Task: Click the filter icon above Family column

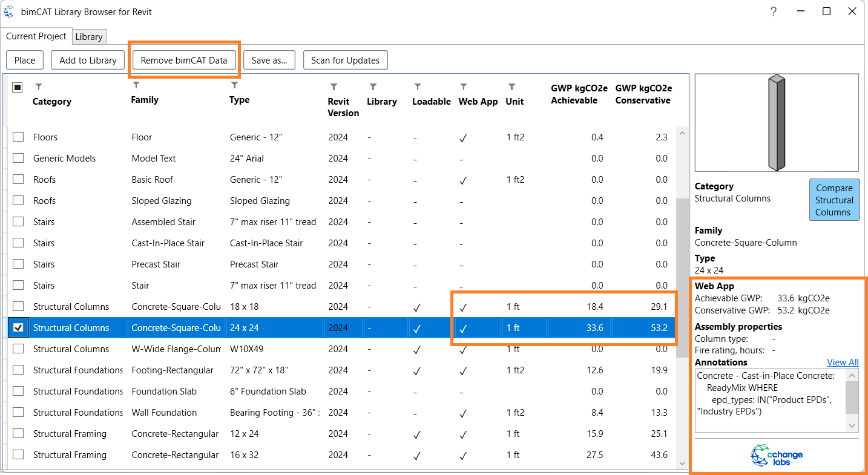Action: [x=136, y=85]
